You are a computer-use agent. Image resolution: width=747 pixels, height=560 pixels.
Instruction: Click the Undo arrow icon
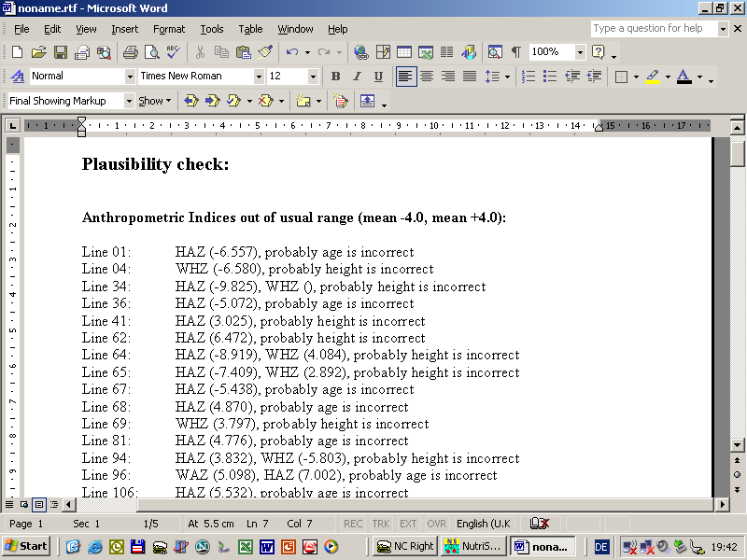[292, 52]
